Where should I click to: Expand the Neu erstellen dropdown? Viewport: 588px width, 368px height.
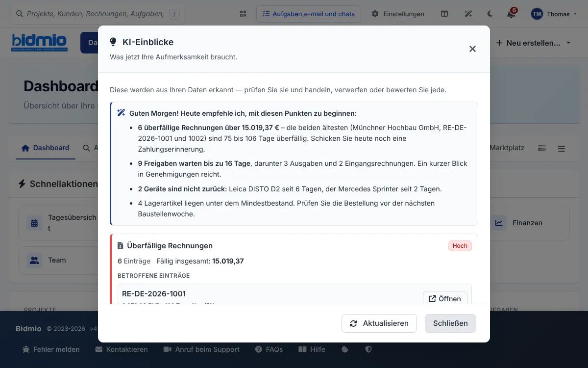[533, 43]
